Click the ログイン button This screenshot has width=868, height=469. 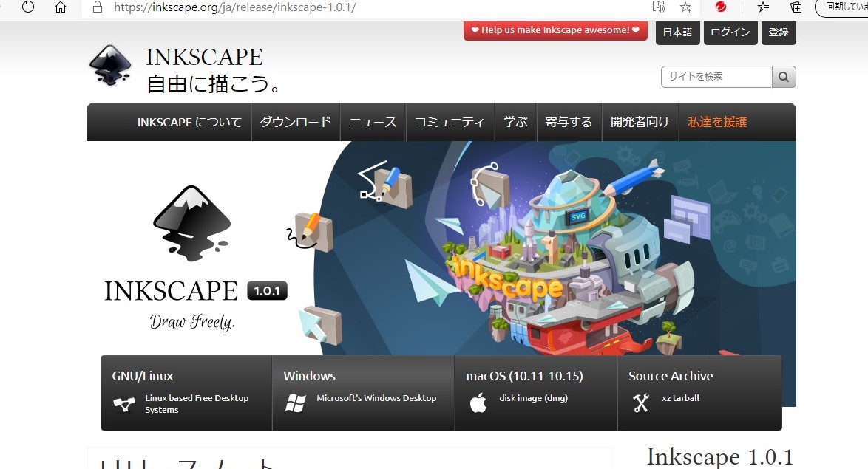[730, 32]
